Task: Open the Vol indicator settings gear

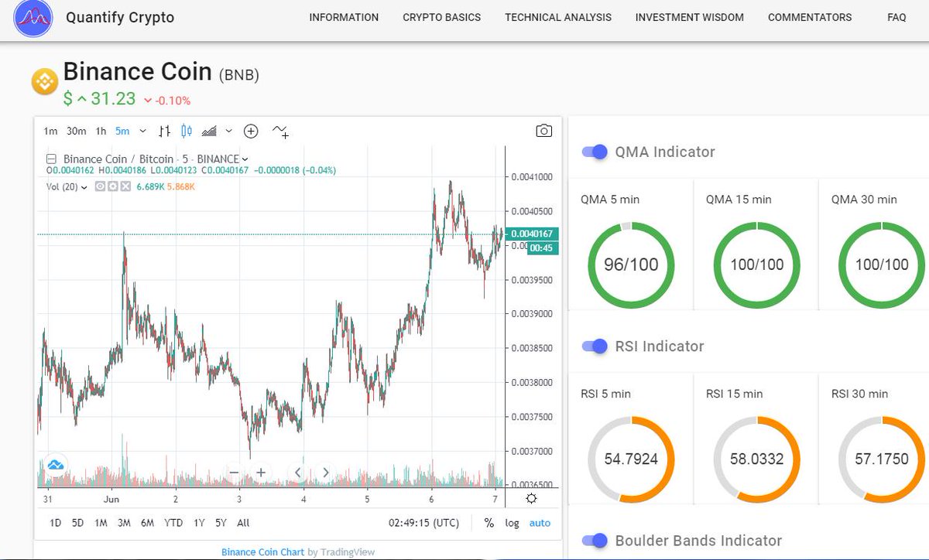Action: 113,186
